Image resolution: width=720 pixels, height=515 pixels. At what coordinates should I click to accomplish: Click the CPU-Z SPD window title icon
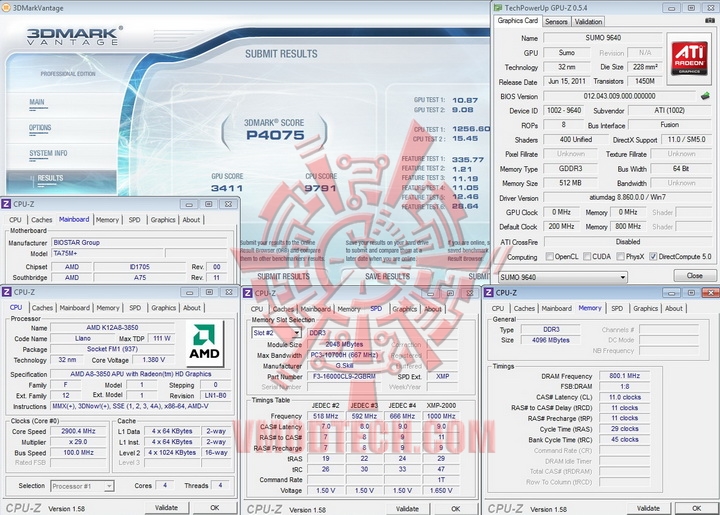(248, 293)
